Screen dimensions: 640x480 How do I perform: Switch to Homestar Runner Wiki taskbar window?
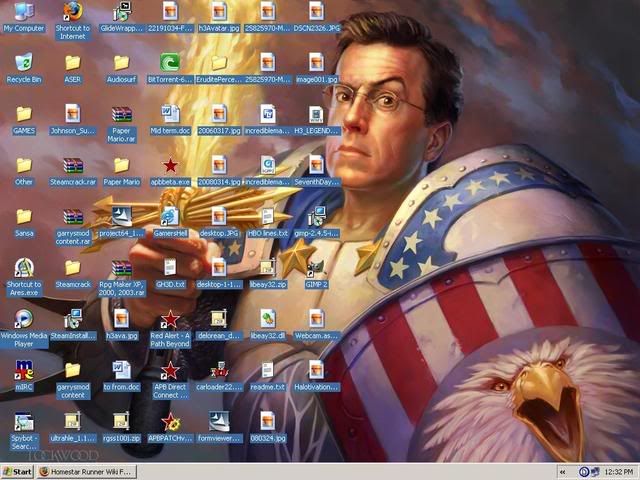tap(87, 472)
